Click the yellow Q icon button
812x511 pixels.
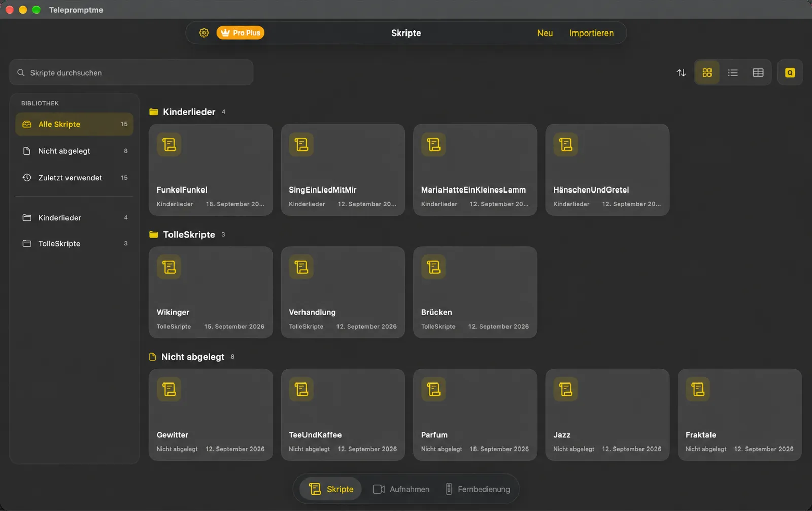[x=790, y=73]
